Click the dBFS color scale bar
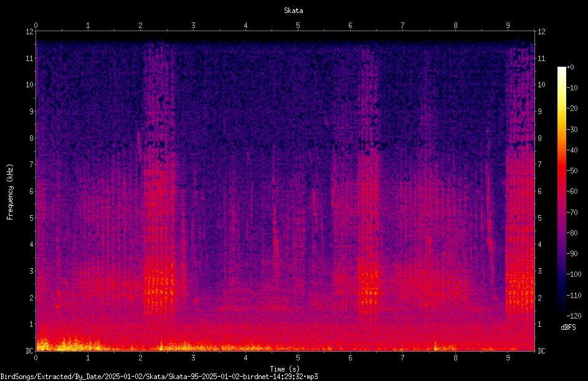This screenshot has width=588, height=381. 561,191
